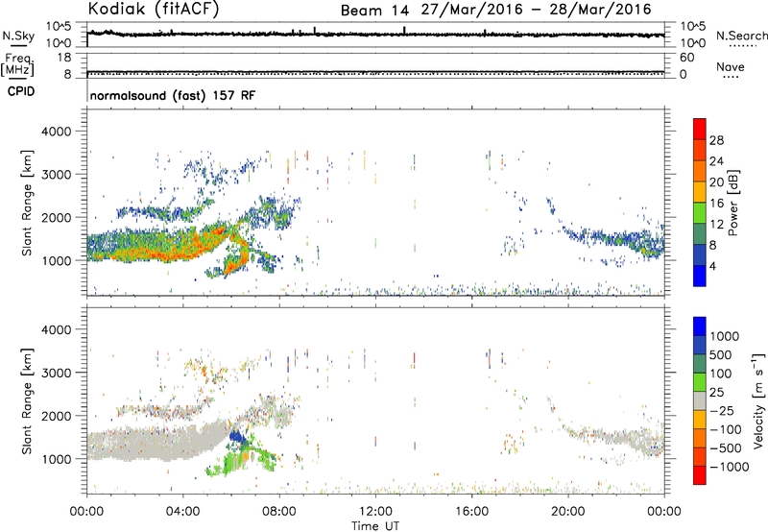Screen dimensions: 768x532
Task: Click the 28 value on Power scale
Action: click(x=716, y=140)
